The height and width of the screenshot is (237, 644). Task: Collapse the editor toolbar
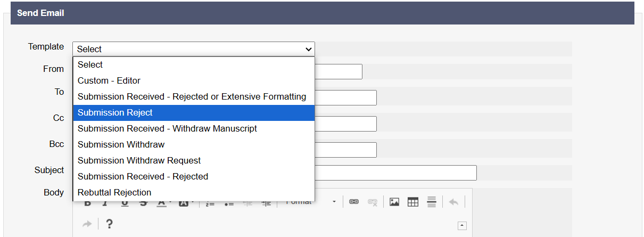[x=462, y=226]
